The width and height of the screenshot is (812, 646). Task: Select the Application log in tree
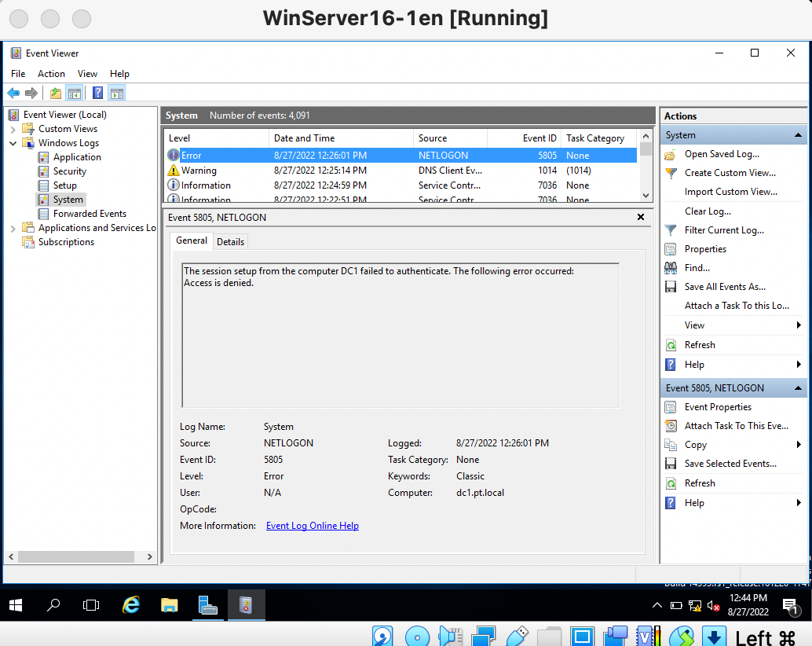click(x=77, y=157)
